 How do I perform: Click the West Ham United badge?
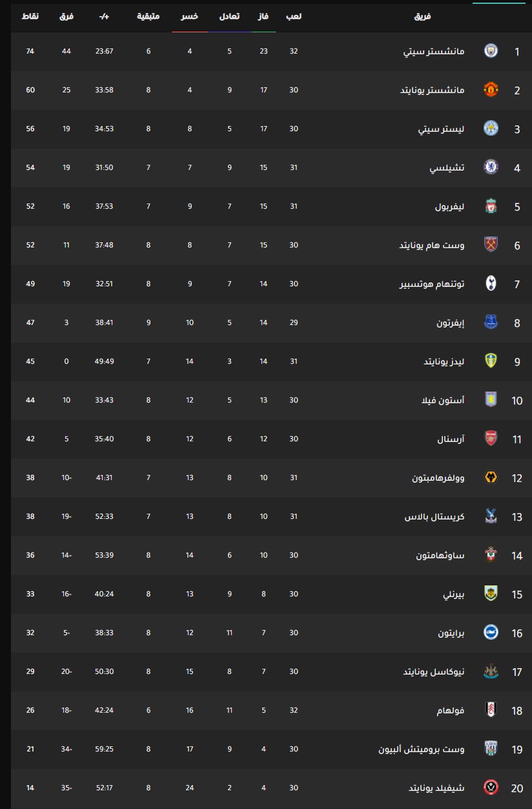point(491,245)
